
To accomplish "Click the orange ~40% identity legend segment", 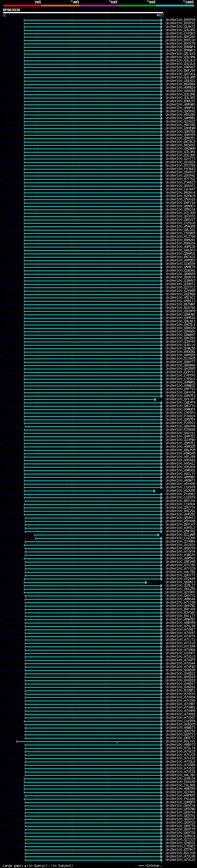I will pos(60,6).
